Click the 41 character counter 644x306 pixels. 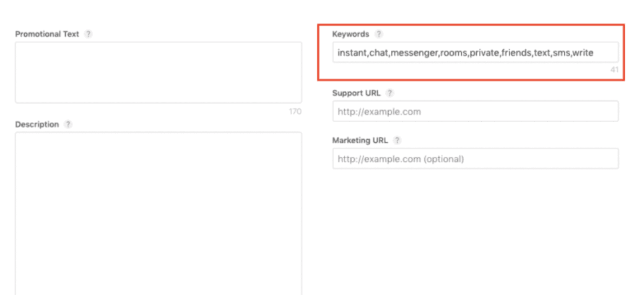615,70
